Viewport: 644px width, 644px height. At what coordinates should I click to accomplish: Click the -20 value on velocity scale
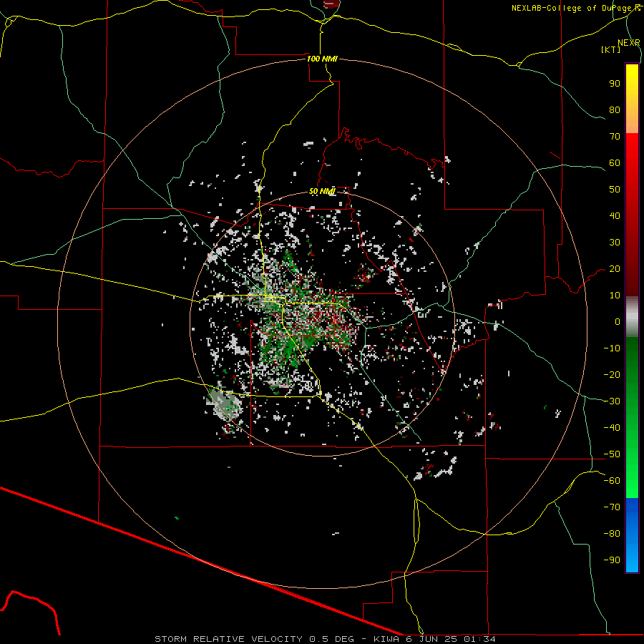pos(612,374)
